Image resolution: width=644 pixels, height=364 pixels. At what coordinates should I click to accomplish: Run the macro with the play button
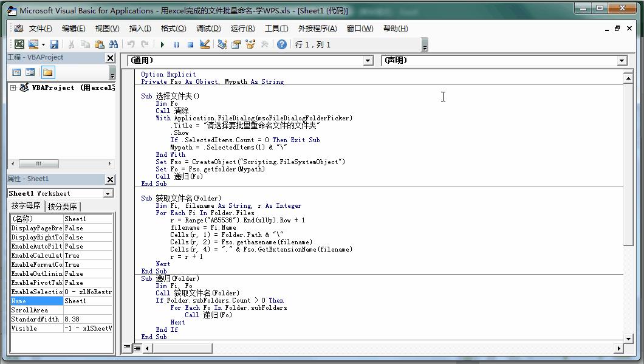click(162, 44)
